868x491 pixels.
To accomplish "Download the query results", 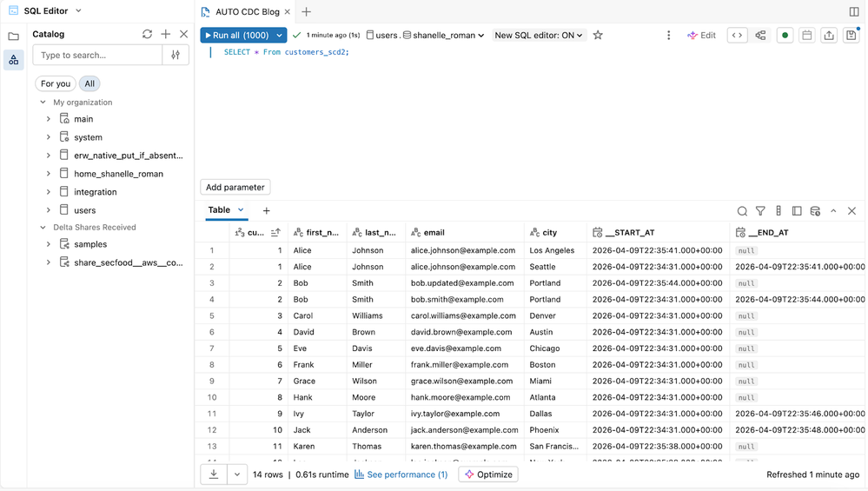I will (x=214, y=474).
